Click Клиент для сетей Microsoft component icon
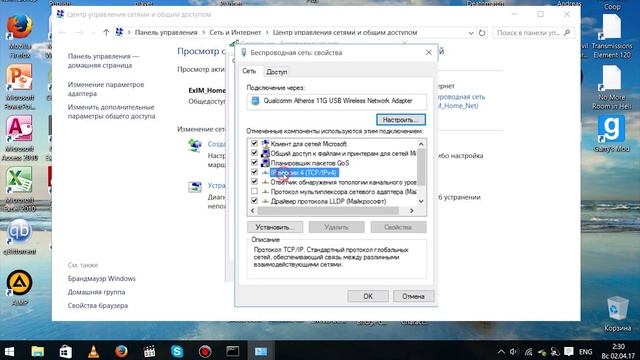 [265, 143]
